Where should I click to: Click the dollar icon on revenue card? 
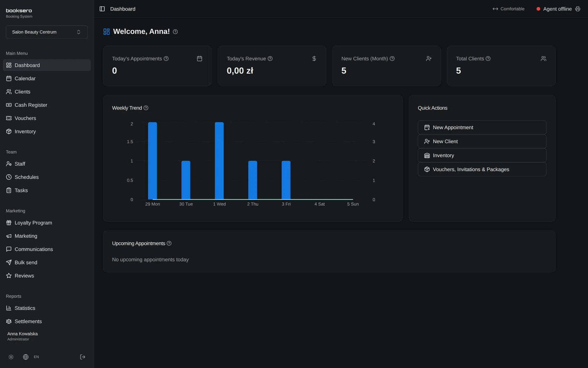pyautogui.click(x=314, y=59)
